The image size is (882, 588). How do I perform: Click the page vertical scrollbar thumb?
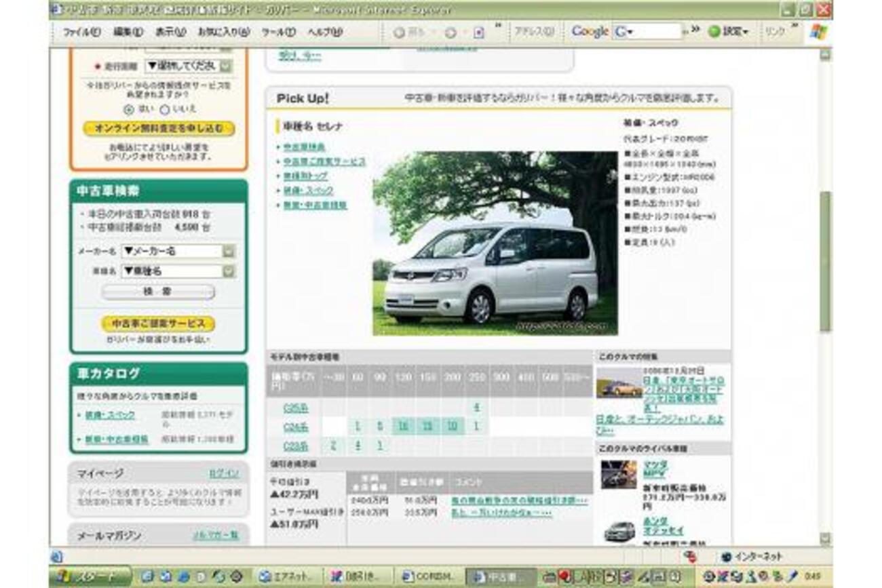click(825, 261)
